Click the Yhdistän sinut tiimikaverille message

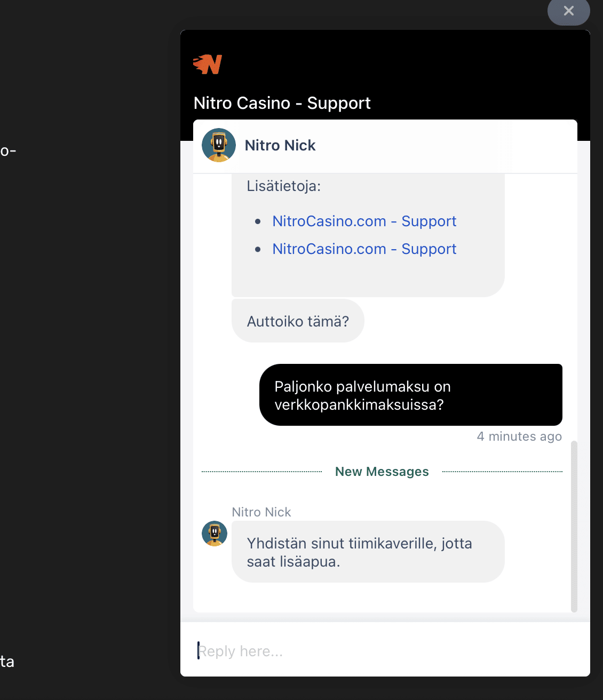pos(368,552)
